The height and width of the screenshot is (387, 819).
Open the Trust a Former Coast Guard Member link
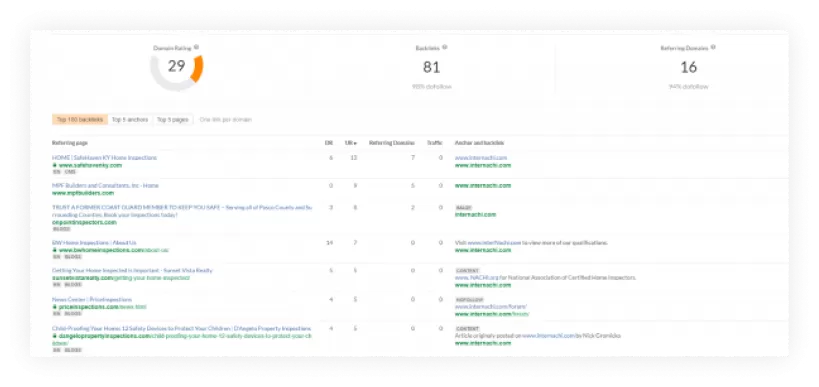click(182, 211)
